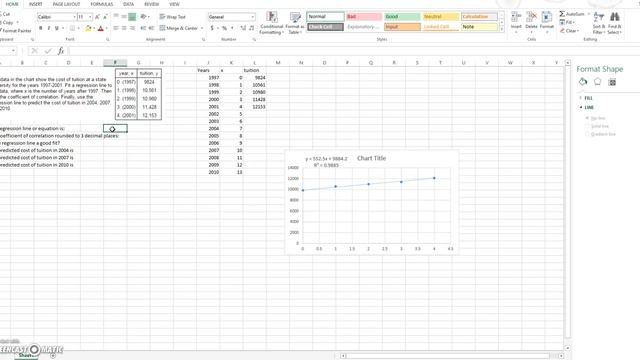Open the Name Box dropdown arrow

(13, 51)
